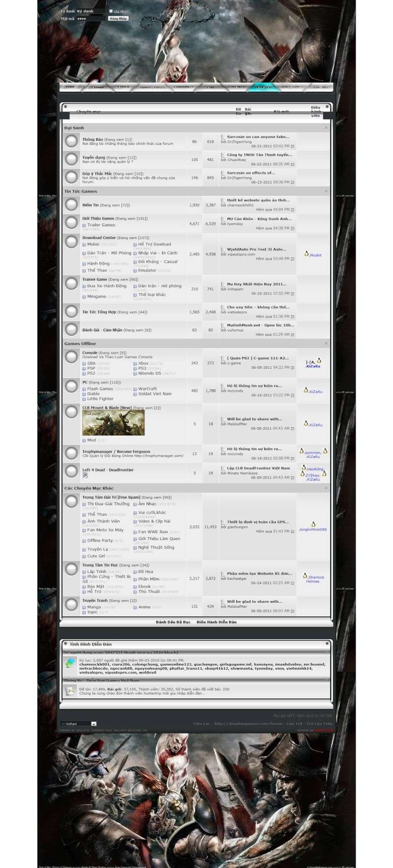This screenshot has width=393, height=868.
Task: Click post icon beside 'Cho vay tiền' thread
Action: pyautogui.click(x=223, y=307)
